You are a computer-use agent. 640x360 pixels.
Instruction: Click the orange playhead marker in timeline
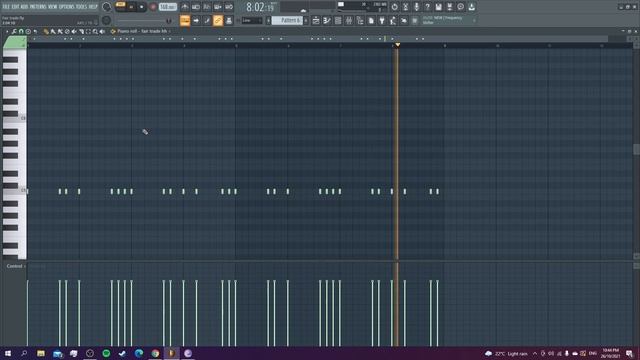[x=398, y=44]
